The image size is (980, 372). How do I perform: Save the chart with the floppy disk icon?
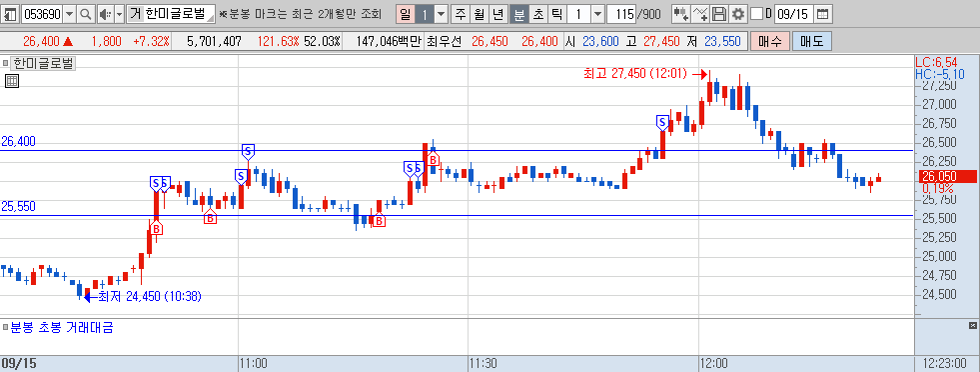click(x=719, y=14)
